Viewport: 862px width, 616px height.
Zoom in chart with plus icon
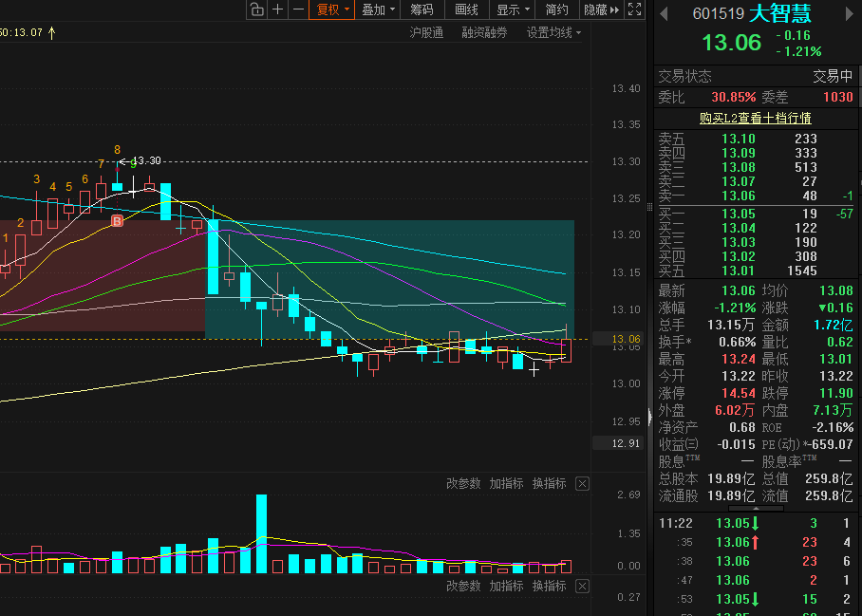(x=277, y=9)
